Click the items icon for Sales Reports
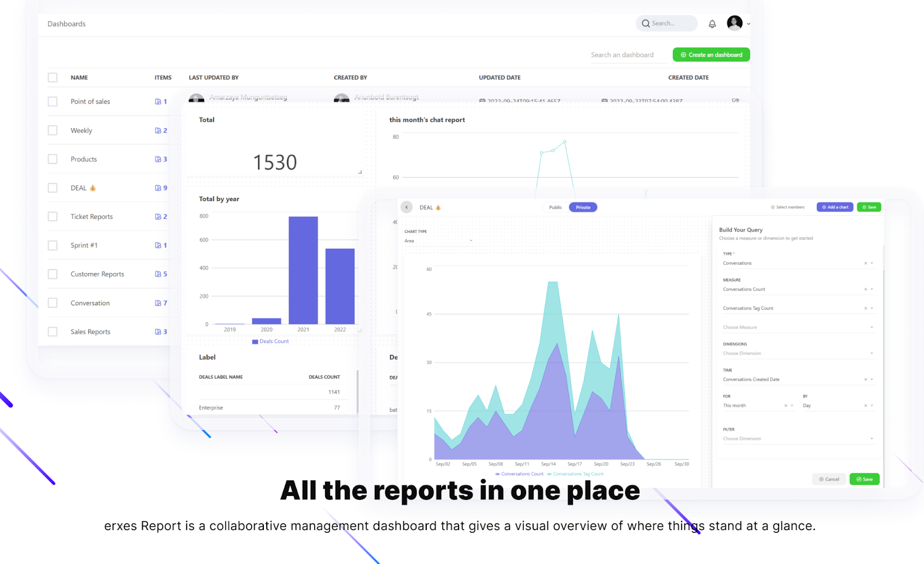The image size is (924, 564). 158,332
